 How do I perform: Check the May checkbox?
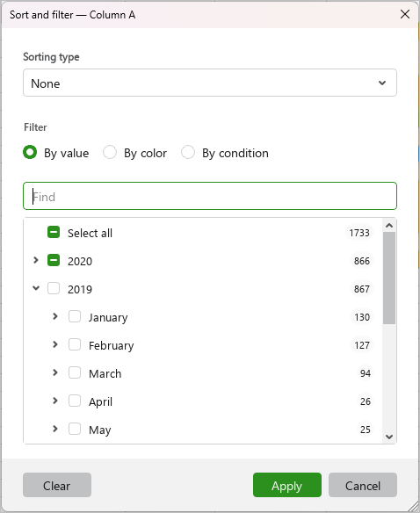pos(75,429)
